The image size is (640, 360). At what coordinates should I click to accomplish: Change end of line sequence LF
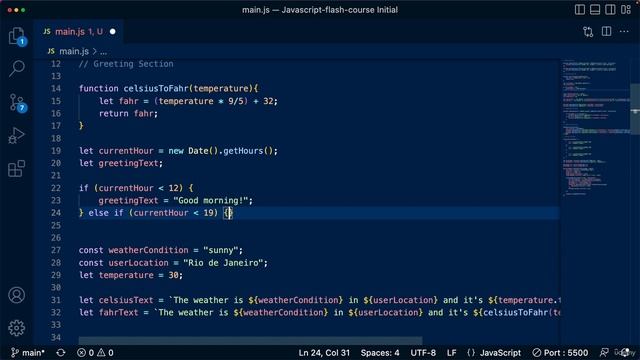click(x=451, y=353)
